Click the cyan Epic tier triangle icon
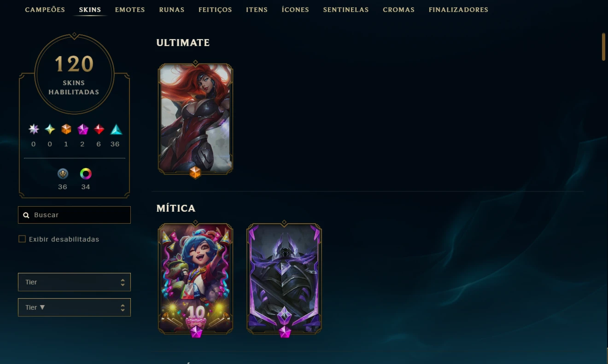This screenshot has height=364, width=608. pos(116,129)
